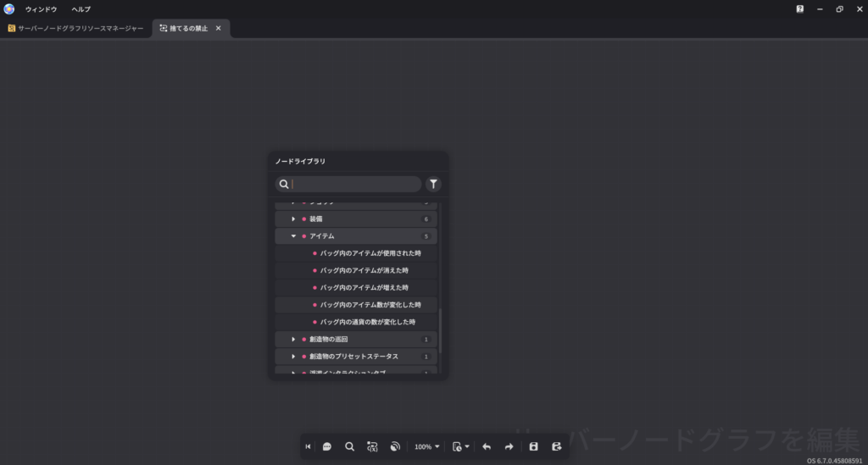The height and width of the screenshot is (465, 868).
Task: Select node バッグ内の通貨の数が変化した時
Action: point(356,322)
